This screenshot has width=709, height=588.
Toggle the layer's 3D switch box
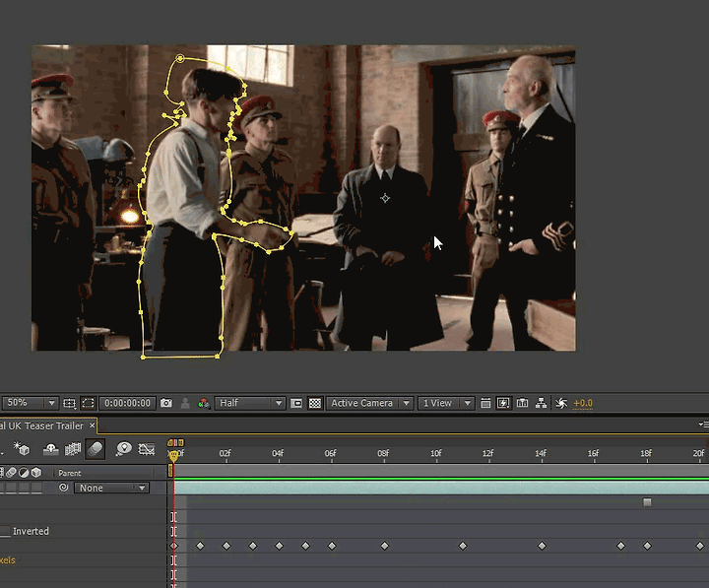(36, 488)
